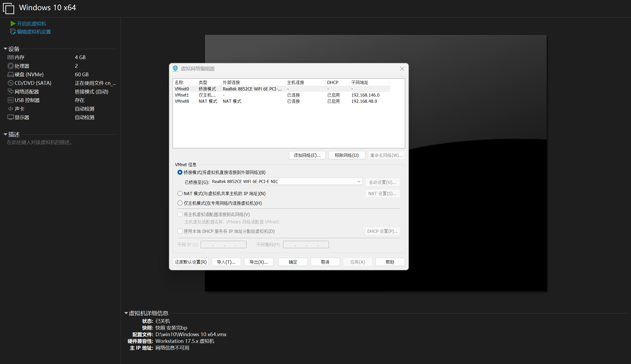Click the USB controller device icon
Viewport: 631px width, 364px height.
tap(10, 100)
